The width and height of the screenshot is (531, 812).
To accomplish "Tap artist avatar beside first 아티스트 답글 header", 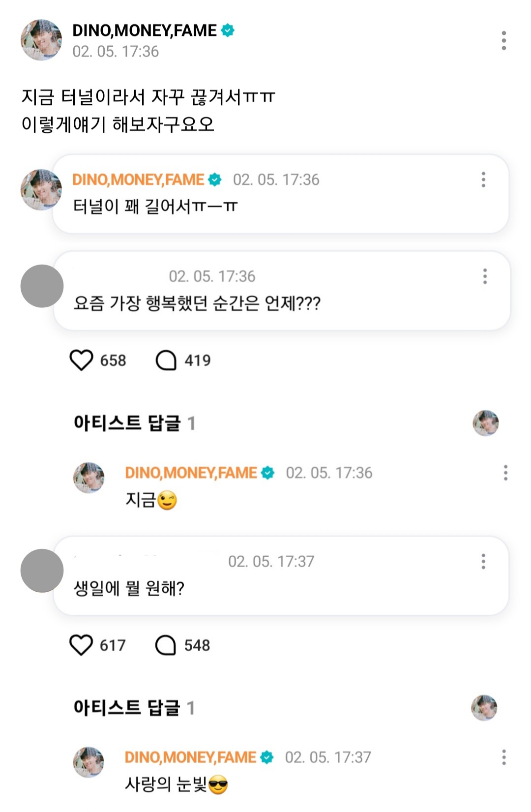I will [485, 423].
